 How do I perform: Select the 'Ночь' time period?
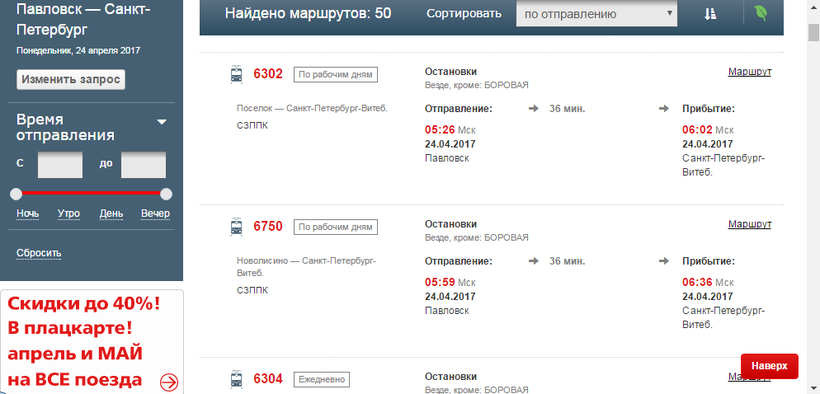[28, 213]
